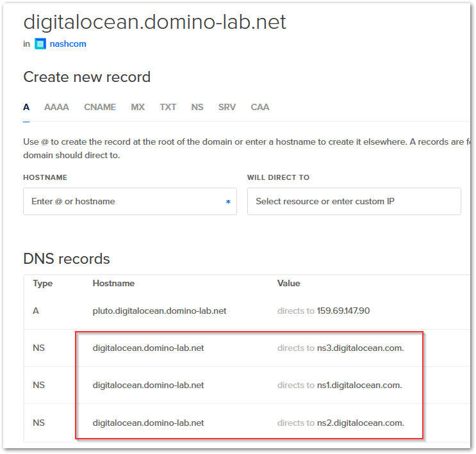This screenshot has width=476, height=454.
Task: Click the hostname in the ns1 row
Action: (x=148, y=385)
